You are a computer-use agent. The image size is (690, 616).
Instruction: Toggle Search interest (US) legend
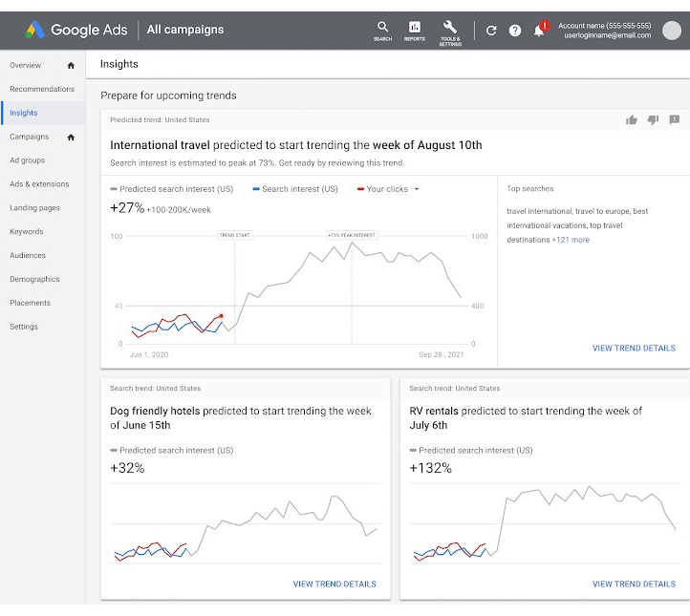[295, 189]
